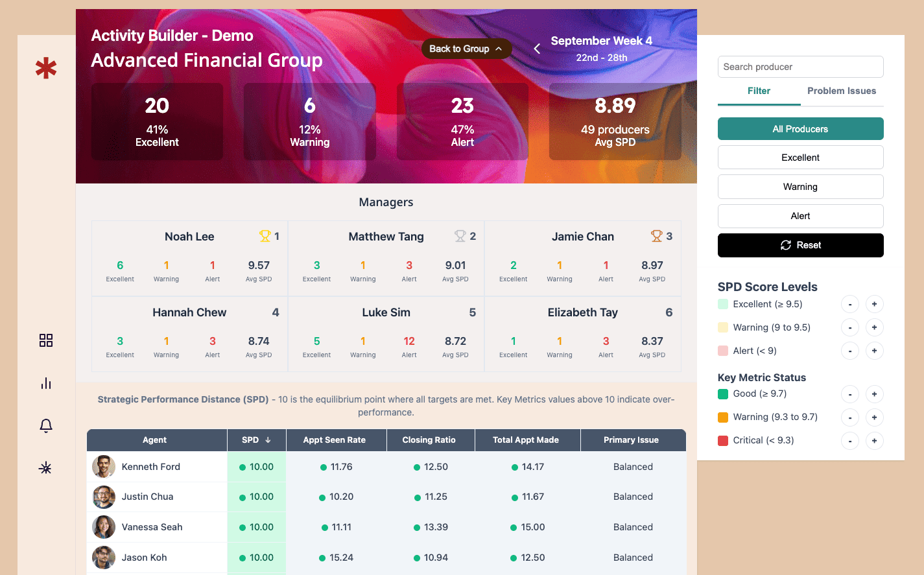This screenshot has width=924, height=575.
Task: Toggle the Alert producer filter
Action: pos(800,216)
